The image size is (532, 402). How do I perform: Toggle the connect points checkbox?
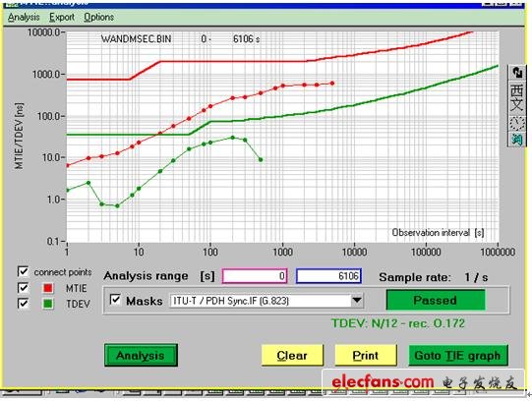pyautogui.click(x=23, y=271)
